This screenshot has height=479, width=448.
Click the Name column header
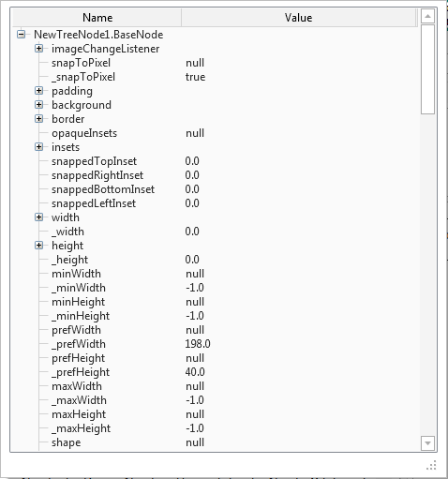pyautogui.click(x=97, y=18)
